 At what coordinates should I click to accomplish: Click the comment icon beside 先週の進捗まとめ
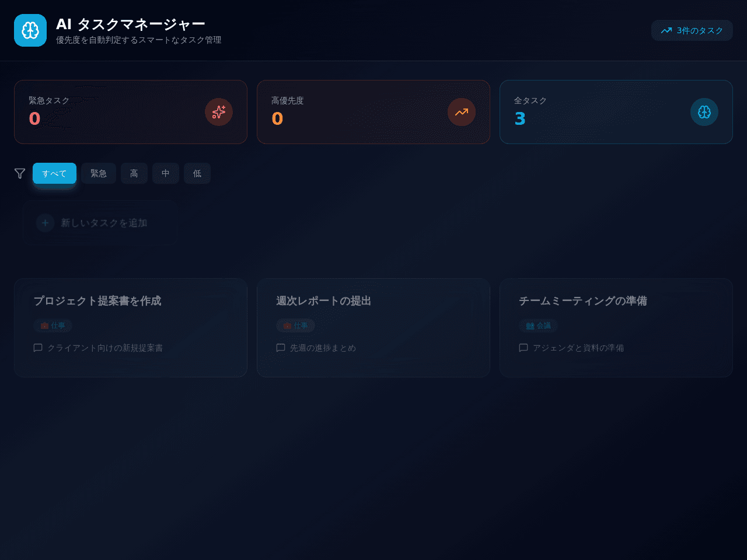[281, 348]
